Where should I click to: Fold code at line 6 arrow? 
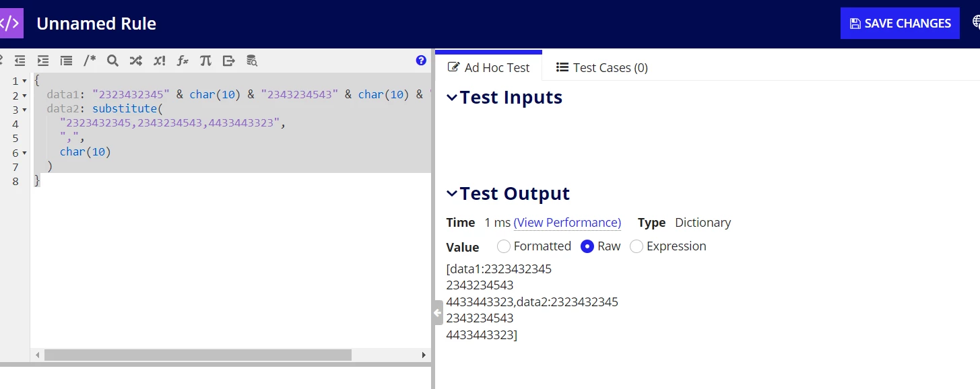[25, 152]
